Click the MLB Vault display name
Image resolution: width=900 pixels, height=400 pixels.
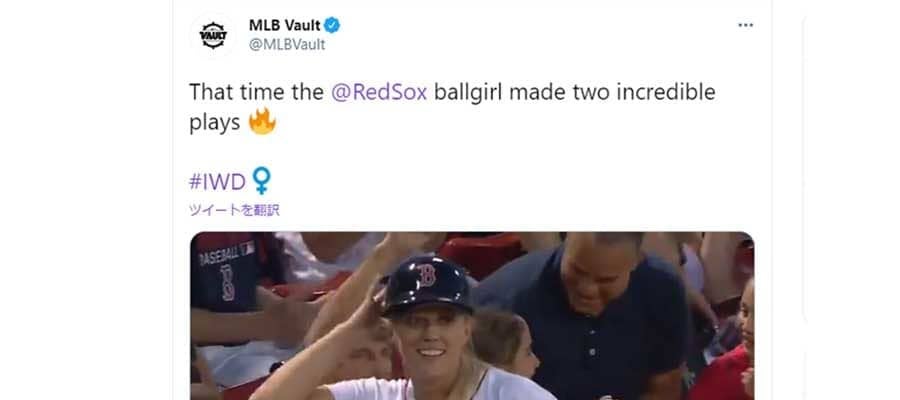(x=284, y=25)
